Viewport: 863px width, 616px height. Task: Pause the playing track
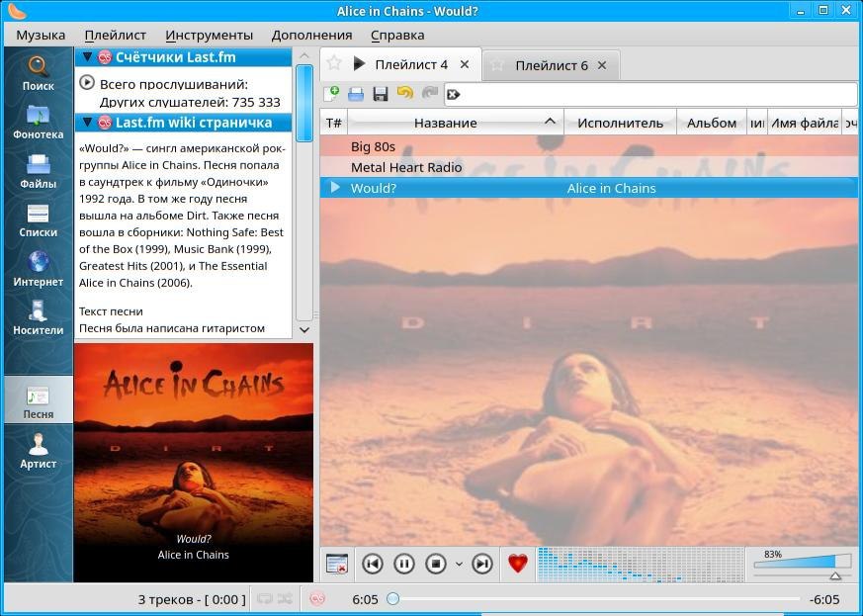pos(404,564)
